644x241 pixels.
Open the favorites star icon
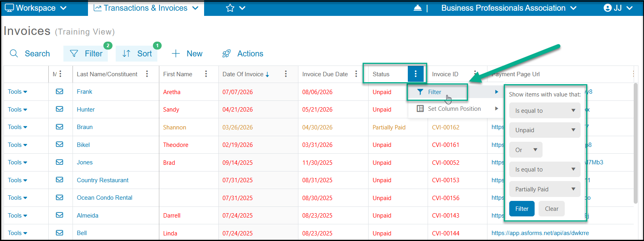click(x=230, y=8)
